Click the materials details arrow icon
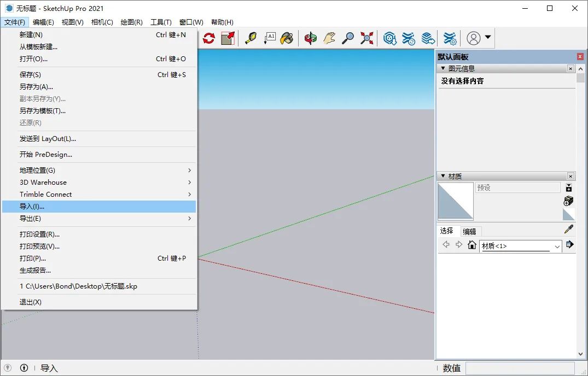 569,244
